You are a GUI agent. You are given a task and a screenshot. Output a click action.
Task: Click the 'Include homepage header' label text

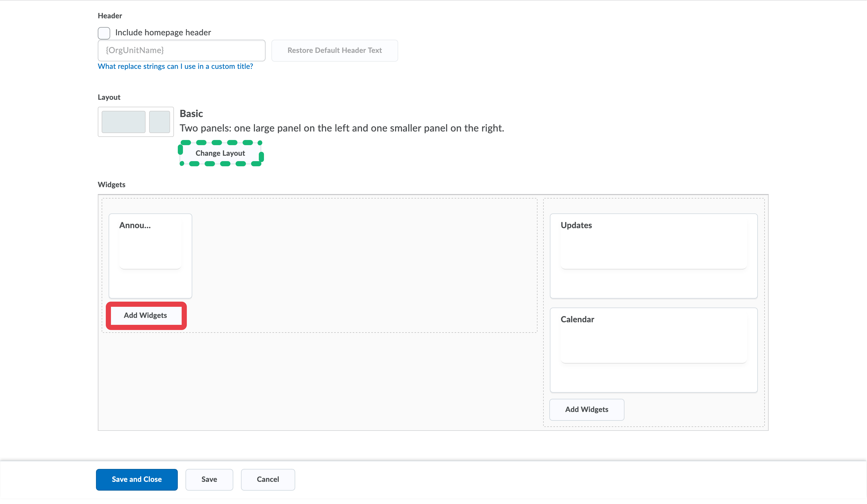[163, 33]
